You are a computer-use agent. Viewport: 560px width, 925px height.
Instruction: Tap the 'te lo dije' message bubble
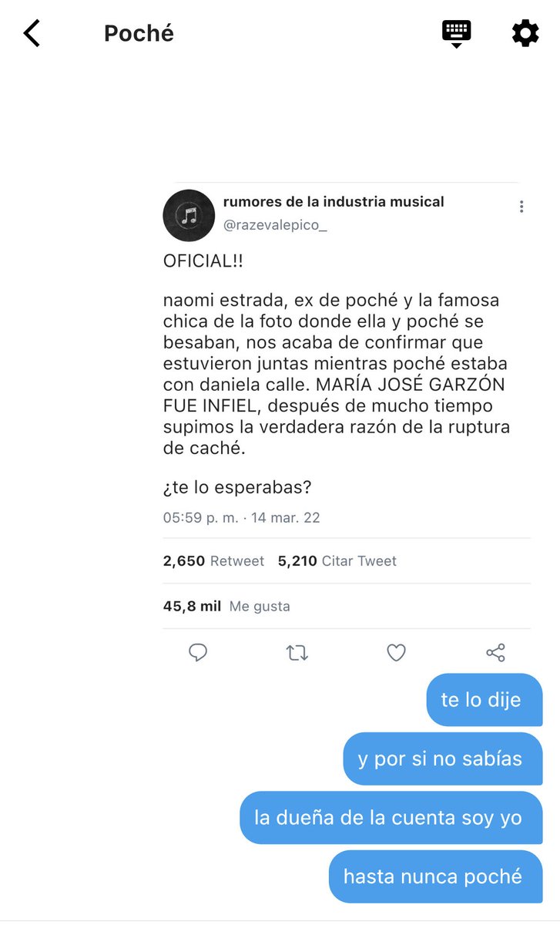tap(485, 700)
